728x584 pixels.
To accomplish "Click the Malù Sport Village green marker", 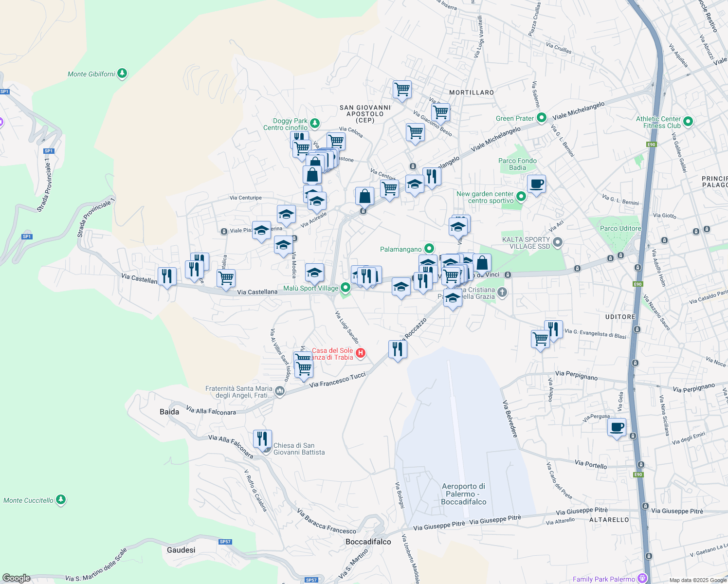I will pos(345,288).
